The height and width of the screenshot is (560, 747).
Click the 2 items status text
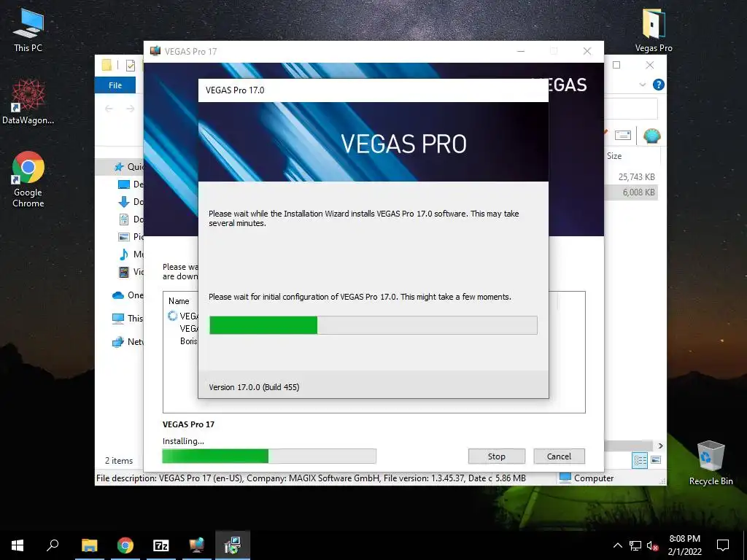pos(119,461)
